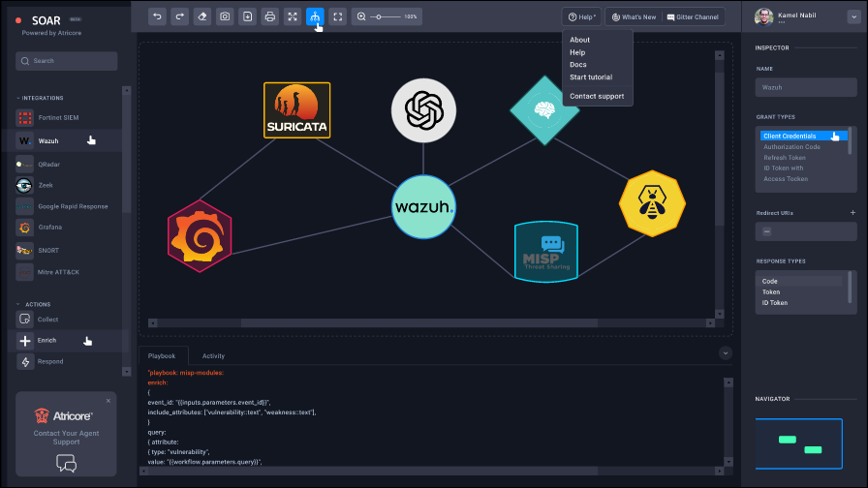
Task: Select Authorization Code grant type
Action: (791, 146)
